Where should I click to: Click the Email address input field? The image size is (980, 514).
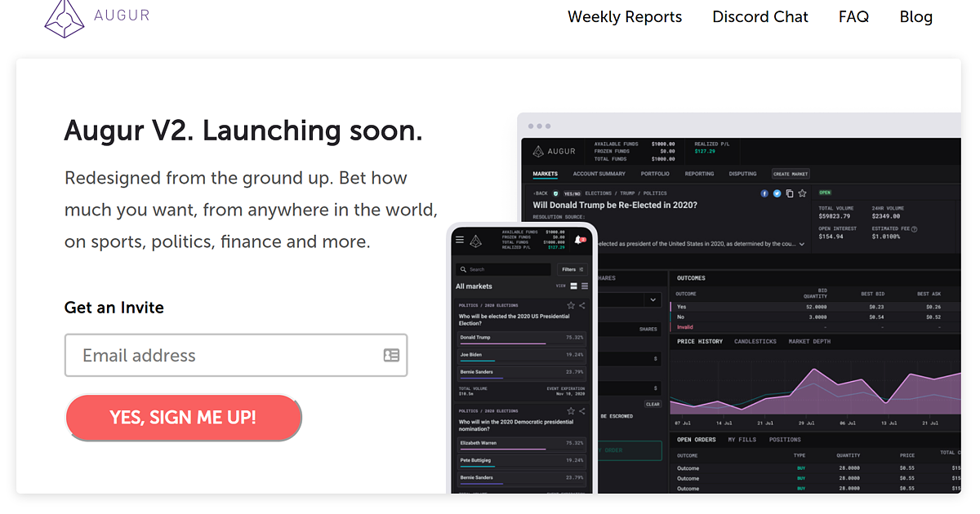pos(220,355)
